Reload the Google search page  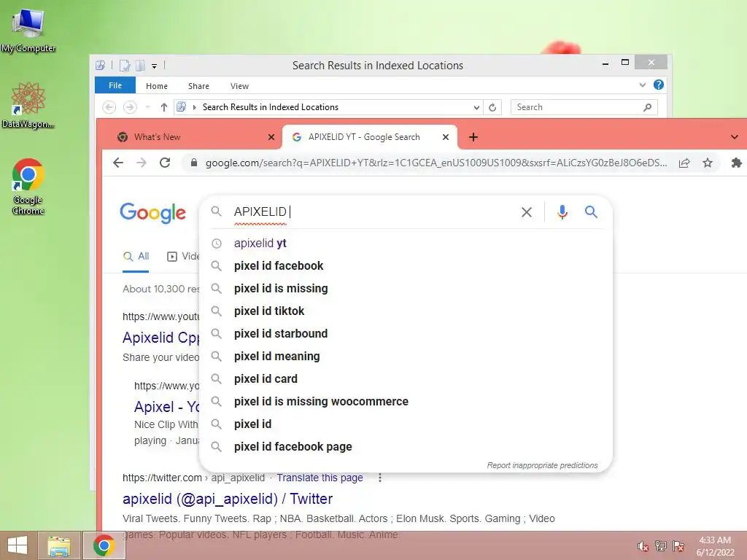coord(165,163)
